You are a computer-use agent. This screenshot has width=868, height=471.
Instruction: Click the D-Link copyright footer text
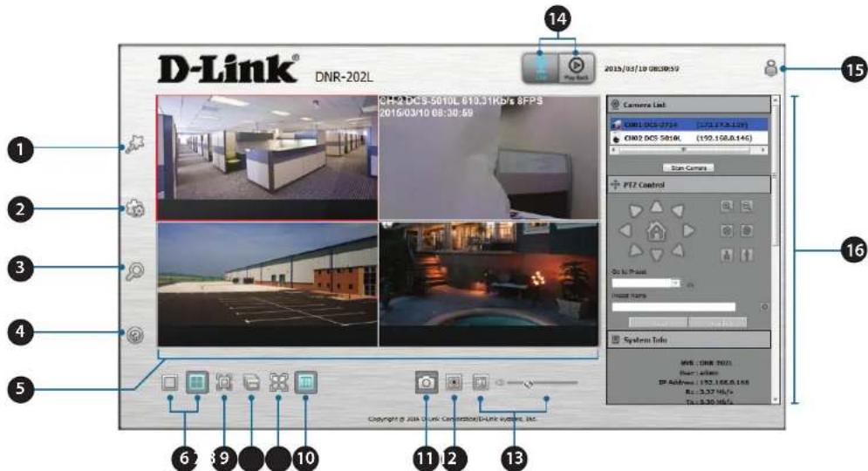(x=452, y=419)
